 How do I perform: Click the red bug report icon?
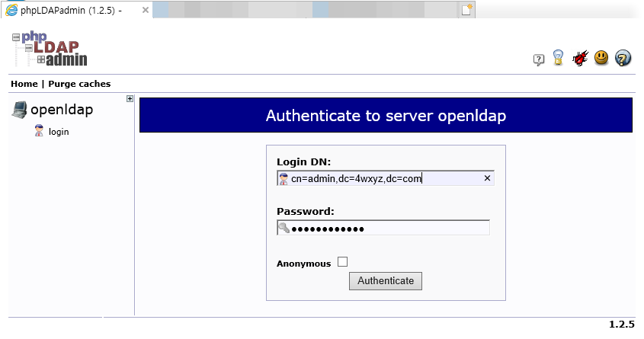click(580, 59)
